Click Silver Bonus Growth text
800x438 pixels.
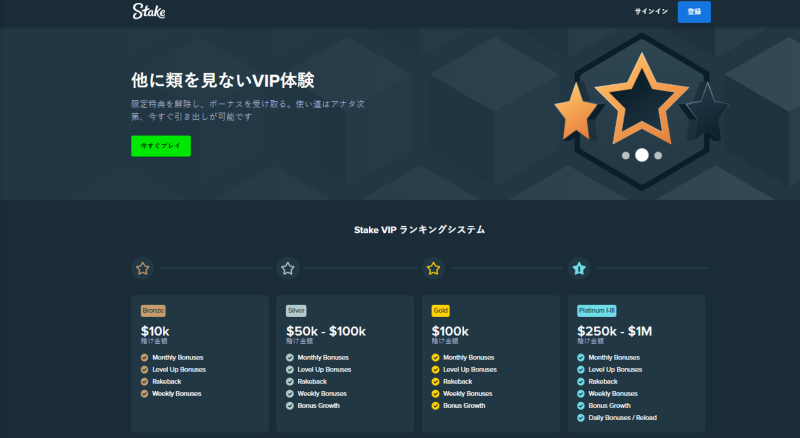(x=318, y=406)
